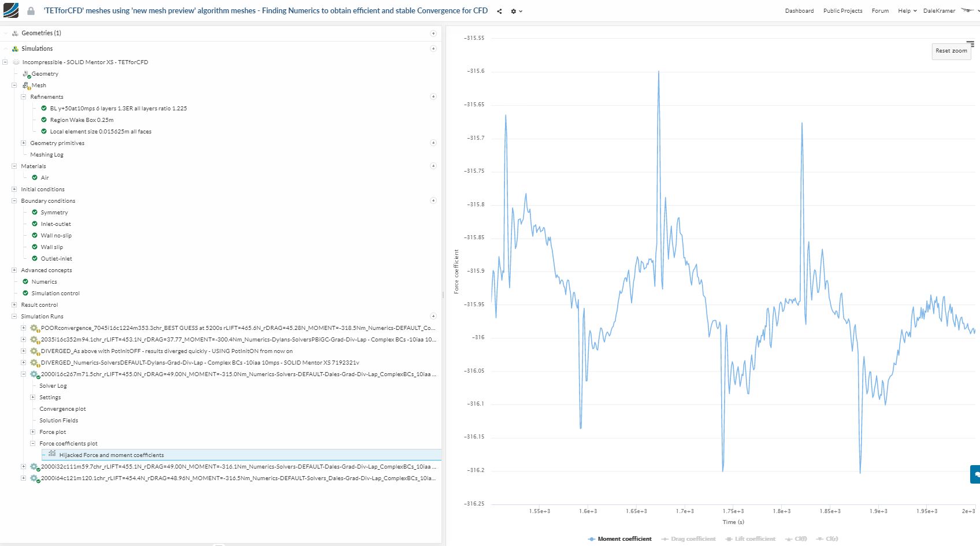Click the project lock icon
This screenshot has width=980, height=546.
tap(31, 11)
